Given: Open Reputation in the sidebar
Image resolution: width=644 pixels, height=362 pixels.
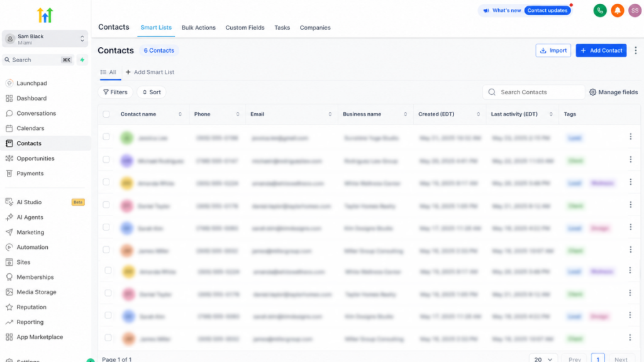Looking at the screenshot, I should coord(31,307).
